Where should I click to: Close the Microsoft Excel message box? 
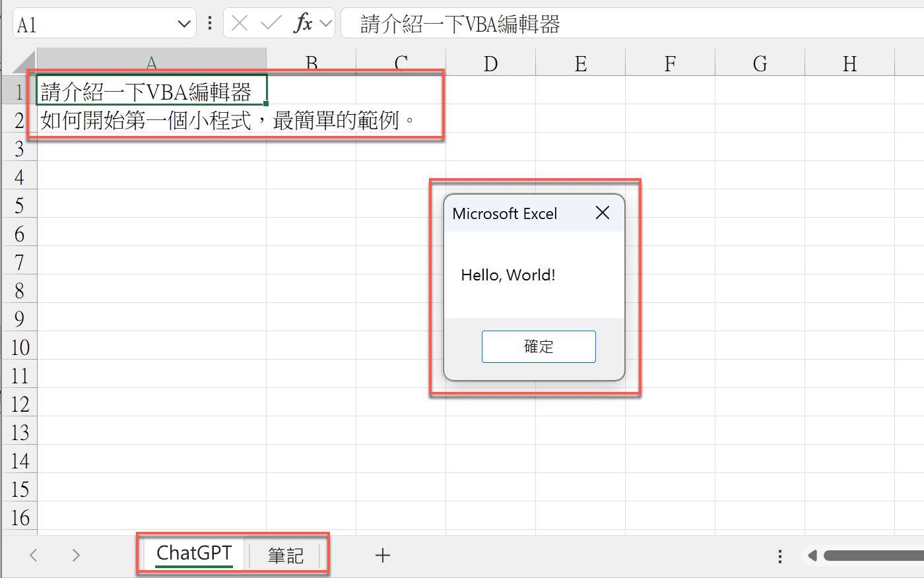point(602,212)
